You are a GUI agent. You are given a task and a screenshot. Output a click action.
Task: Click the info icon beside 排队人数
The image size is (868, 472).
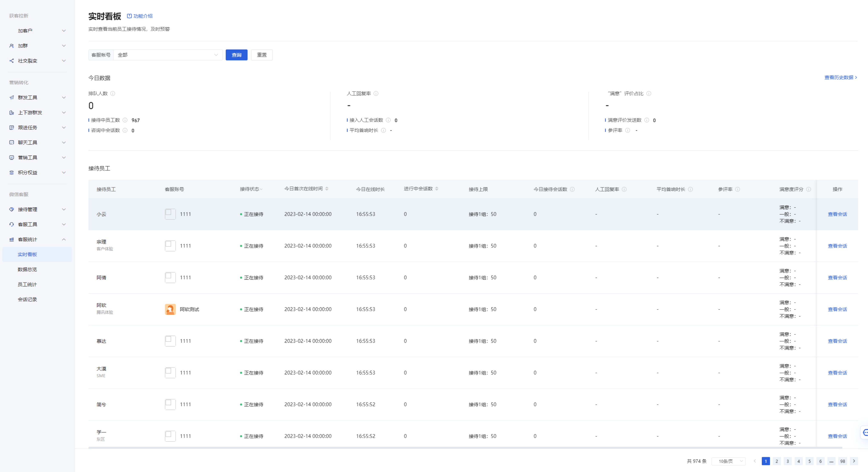113,94
